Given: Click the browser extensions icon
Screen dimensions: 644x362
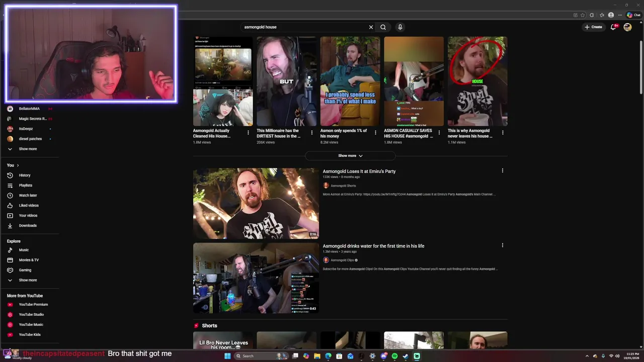Looking at the screenshot, I should pyautogui.click(x=592, y=15).
